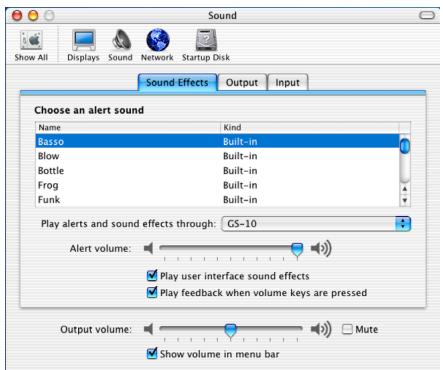Screen dimensions: 443x370
Task: Open the Displays preference pane
Action: click(x=83, y=46)
